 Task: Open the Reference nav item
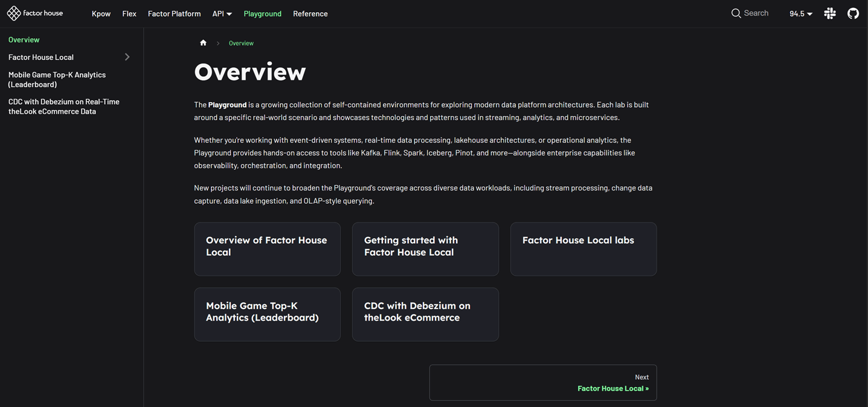310,13
